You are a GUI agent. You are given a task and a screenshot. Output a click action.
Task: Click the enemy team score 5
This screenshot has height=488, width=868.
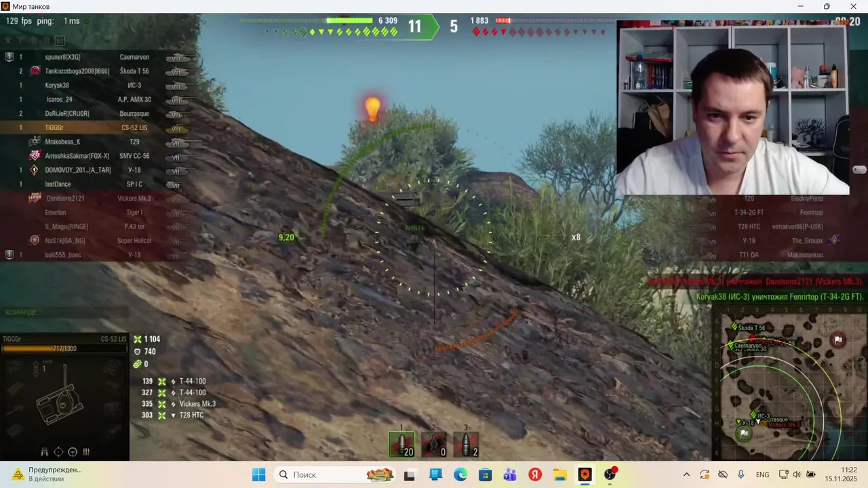[x=454, y=26]
